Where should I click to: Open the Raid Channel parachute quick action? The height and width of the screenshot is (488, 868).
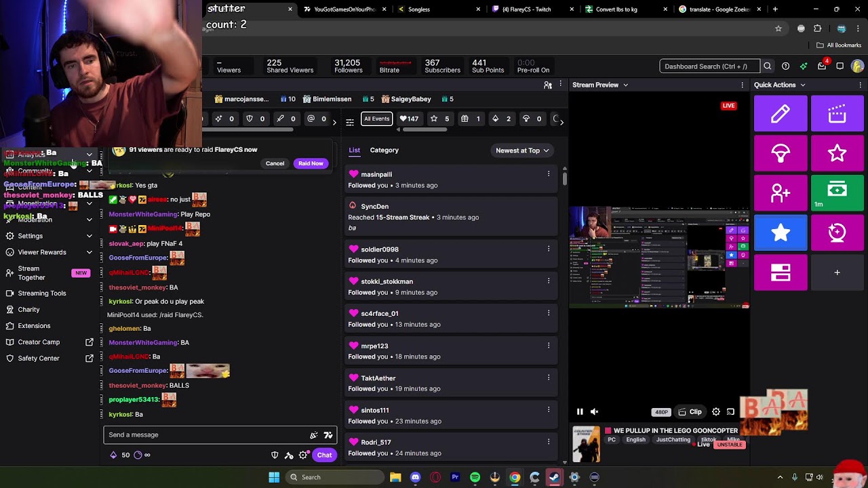click(781, 153)
